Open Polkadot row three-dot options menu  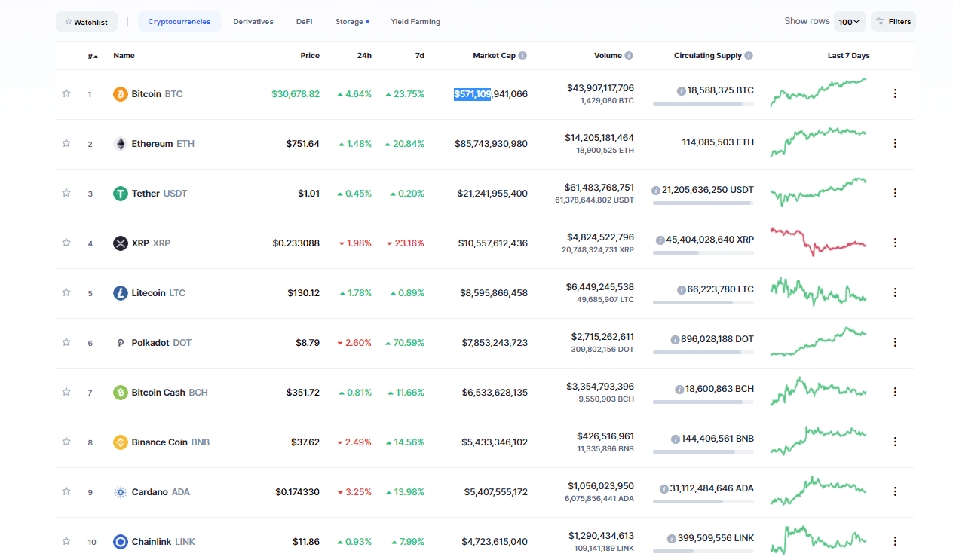[x=895, y=342]
